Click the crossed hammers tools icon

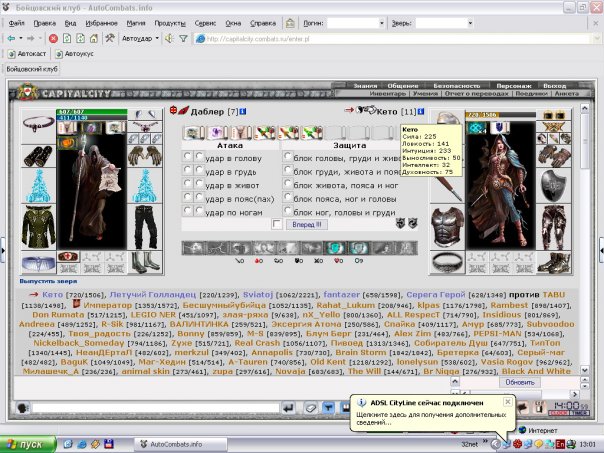(110, 38)
